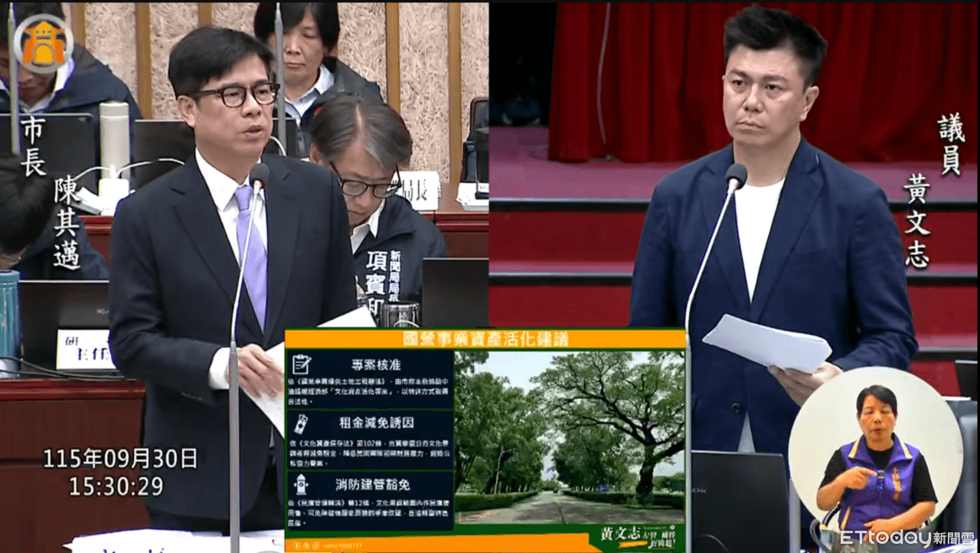Click the clipboard icon beside 專案核准
This screenshot has height=553, width=980.
pyautogui.click(x=302, y=365)
